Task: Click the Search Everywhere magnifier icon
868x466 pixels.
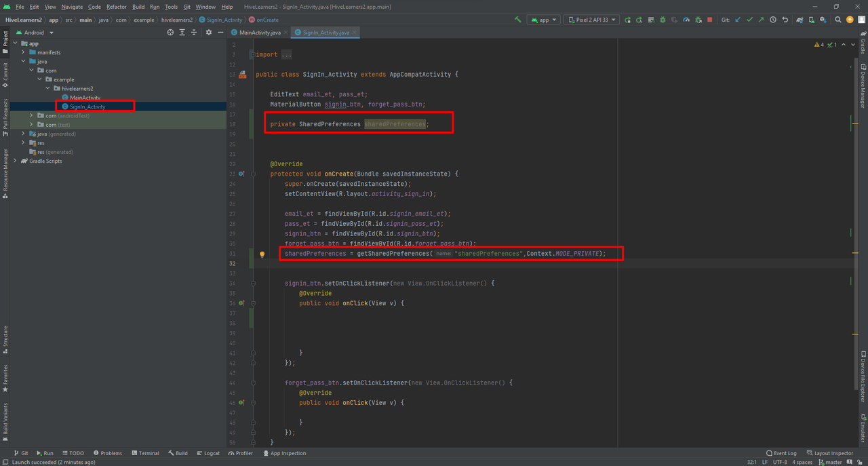Action: 838,20
